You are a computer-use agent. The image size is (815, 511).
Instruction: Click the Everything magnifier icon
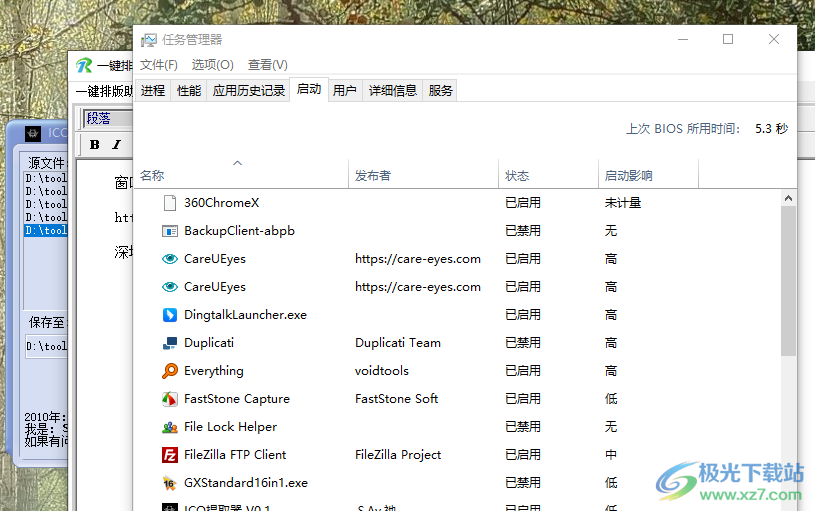pos(169,371)
